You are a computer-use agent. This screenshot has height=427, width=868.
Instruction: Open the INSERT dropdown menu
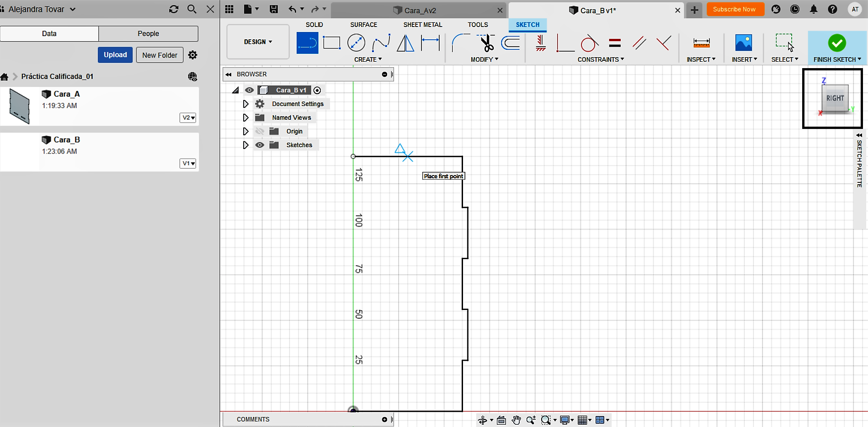pyautogui.click(x=744, y=59)
